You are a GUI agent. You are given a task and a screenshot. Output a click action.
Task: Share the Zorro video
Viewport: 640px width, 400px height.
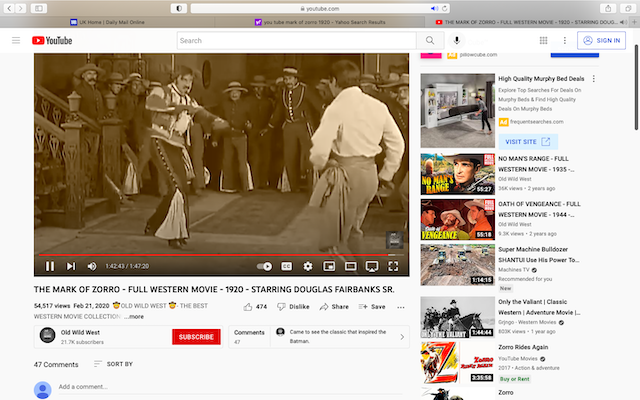pos(334,307)
